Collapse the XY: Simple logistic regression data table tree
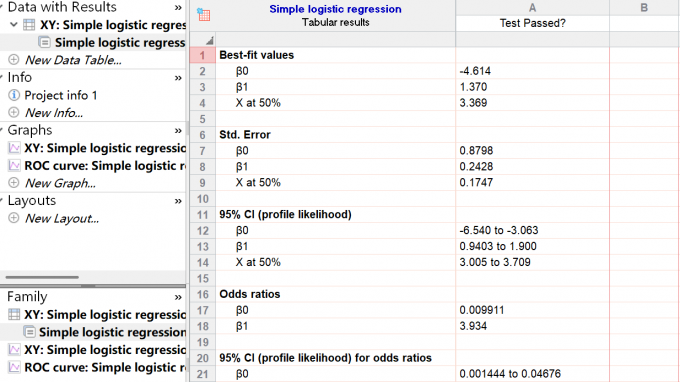Image resolution: width=680 pixels, height=382 pixels. pyautogui.click(x=14, y=25)
